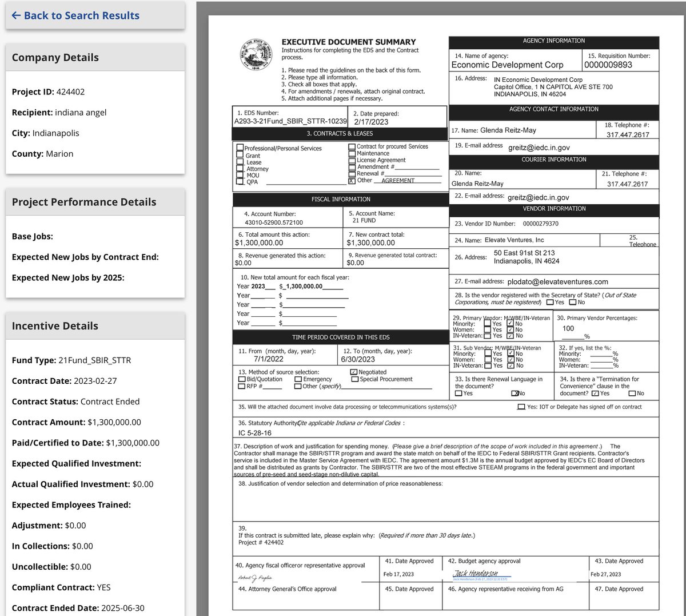
Task: Check the Special Procurement checkbox
Action: tap(355, 379)
